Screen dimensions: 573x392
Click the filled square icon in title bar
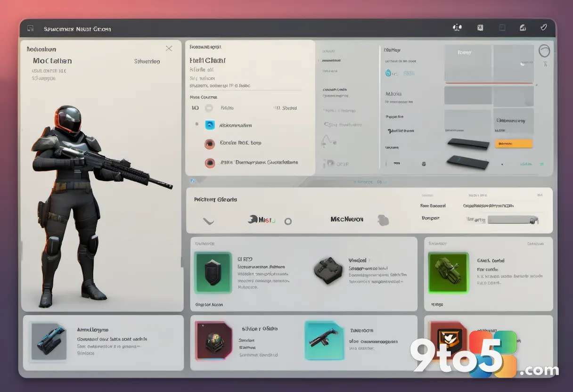[480, 28]
